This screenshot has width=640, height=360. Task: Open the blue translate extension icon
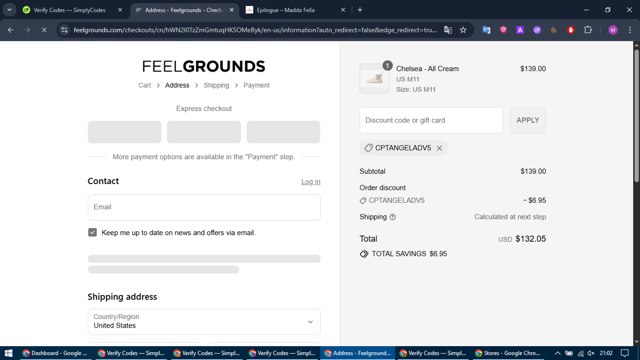(486, 30)
